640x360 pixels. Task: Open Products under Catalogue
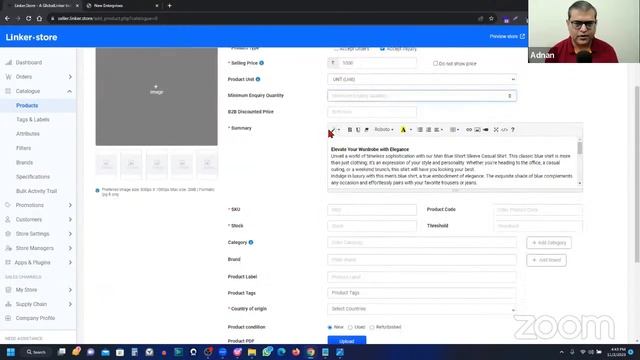pos(27,105)
